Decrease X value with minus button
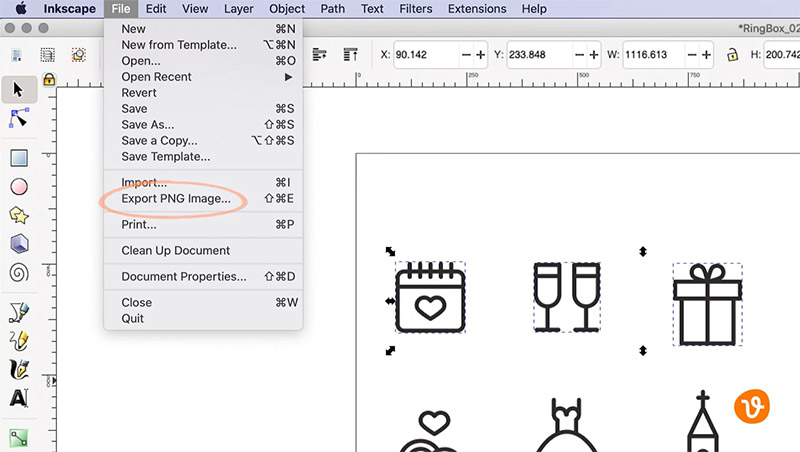 click(466, 54)
